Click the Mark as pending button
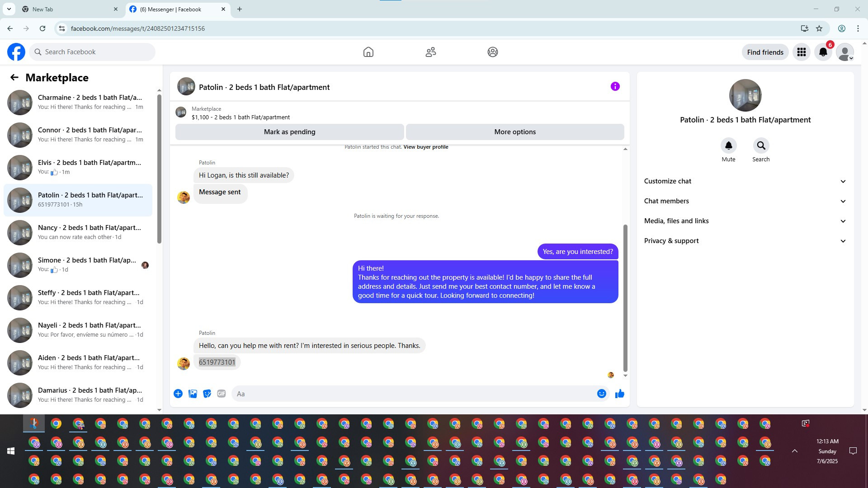The image size is (868, 488). (289, 132)
